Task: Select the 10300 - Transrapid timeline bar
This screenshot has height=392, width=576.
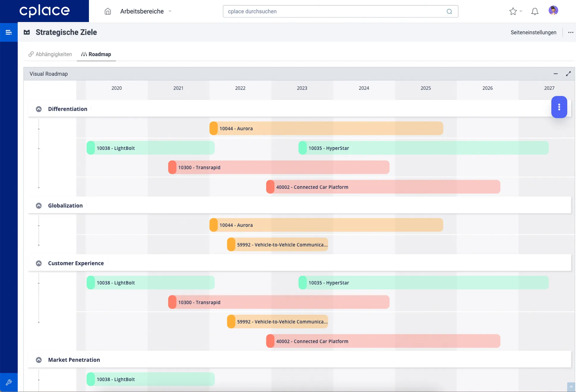Action: pos(278,167)
